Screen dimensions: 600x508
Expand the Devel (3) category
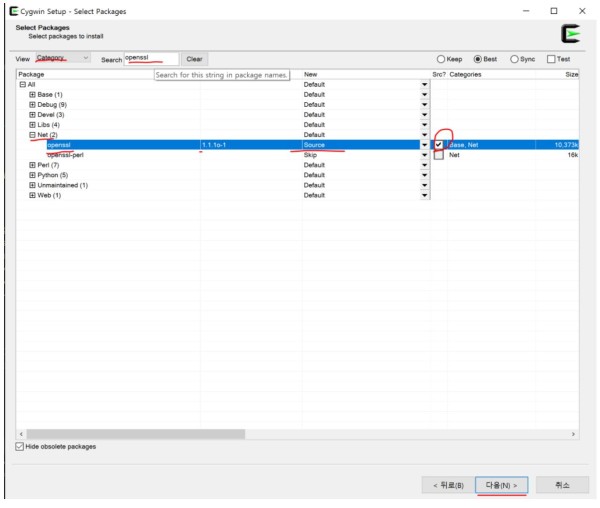coord(33,114)
